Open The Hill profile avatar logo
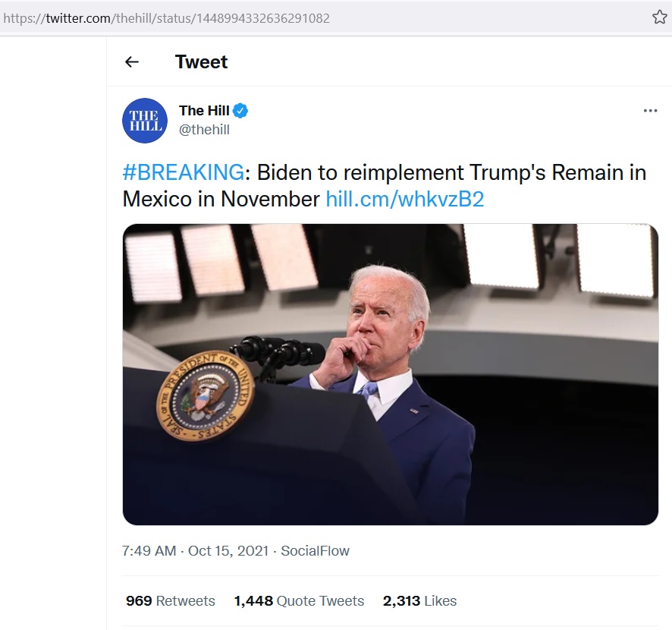This screenshot has width=672, height=630. (144, 121)
